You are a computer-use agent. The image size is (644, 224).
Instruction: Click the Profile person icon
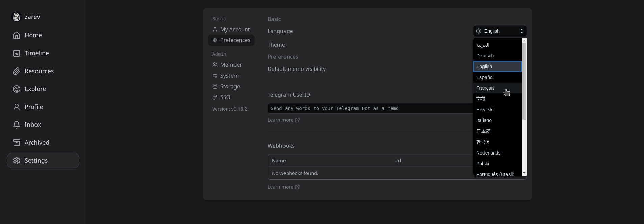click(17, 107)
